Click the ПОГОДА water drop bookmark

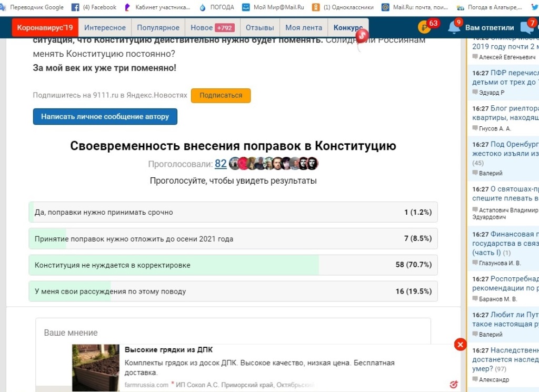tap(203, 7)
